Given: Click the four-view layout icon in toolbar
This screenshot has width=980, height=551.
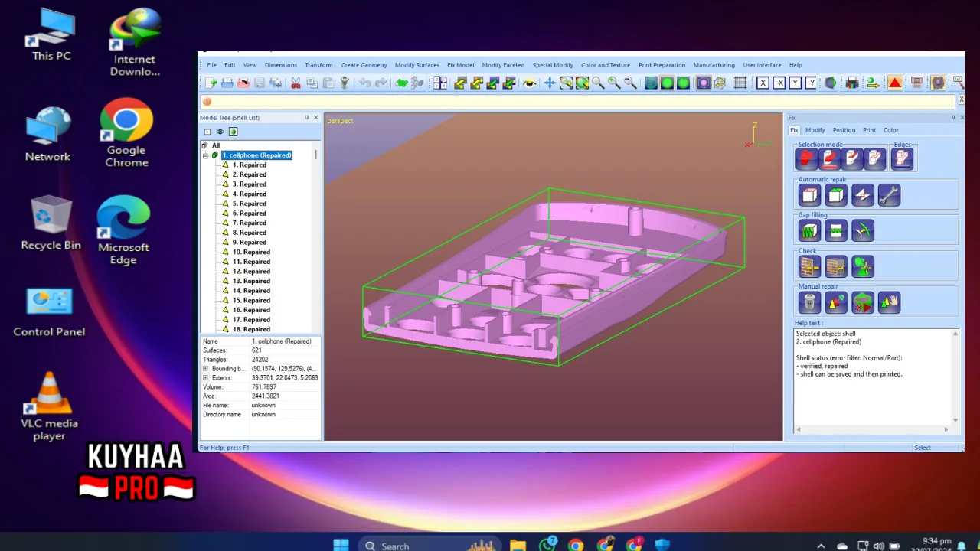Looking at the screenshot, I should point(440,83).
